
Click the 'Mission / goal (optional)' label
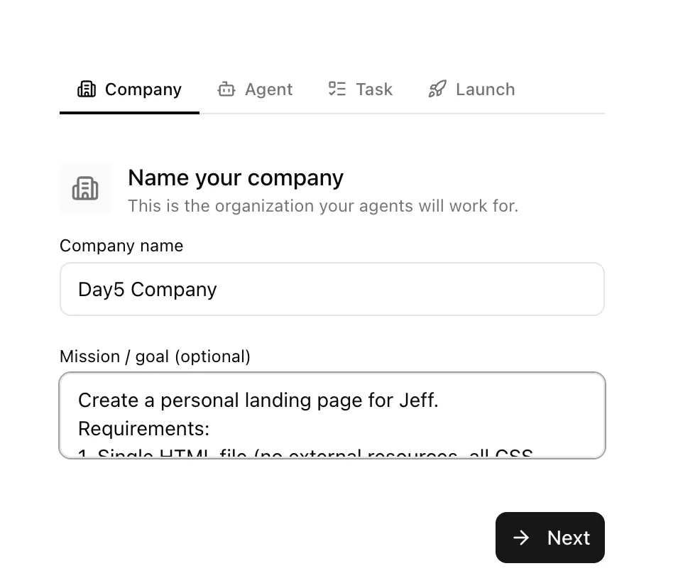coord(155,356)
